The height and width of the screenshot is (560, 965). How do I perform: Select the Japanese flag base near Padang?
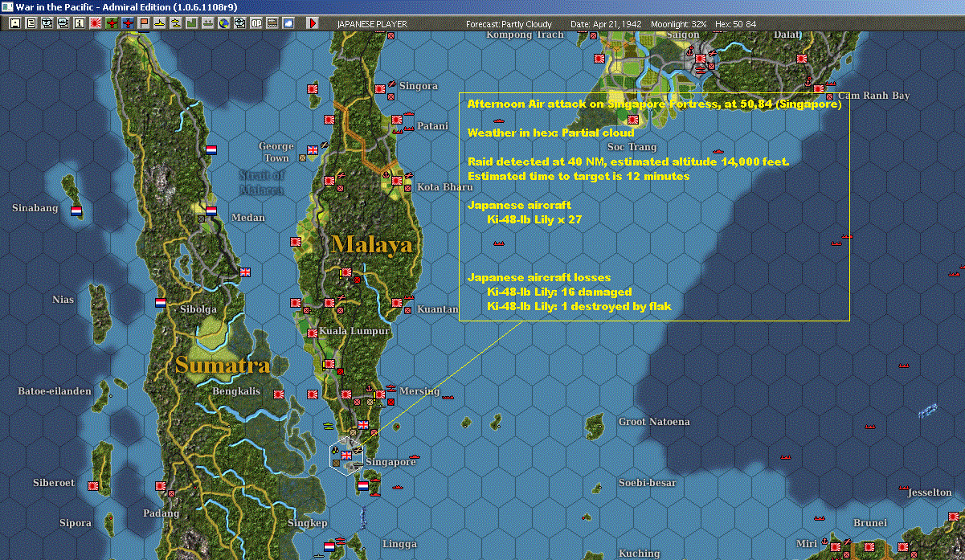click(161, 485)
